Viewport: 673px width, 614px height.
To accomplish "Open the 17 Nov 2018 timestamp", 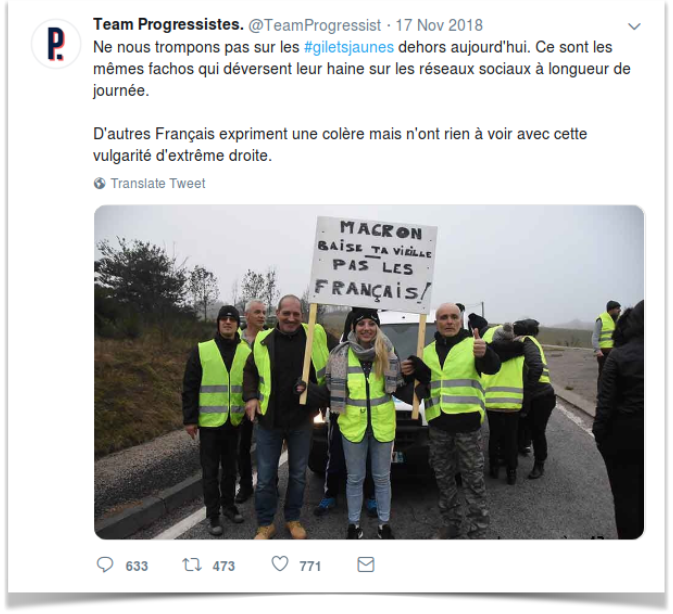I will pyautogui.click(x=439, y=25).
